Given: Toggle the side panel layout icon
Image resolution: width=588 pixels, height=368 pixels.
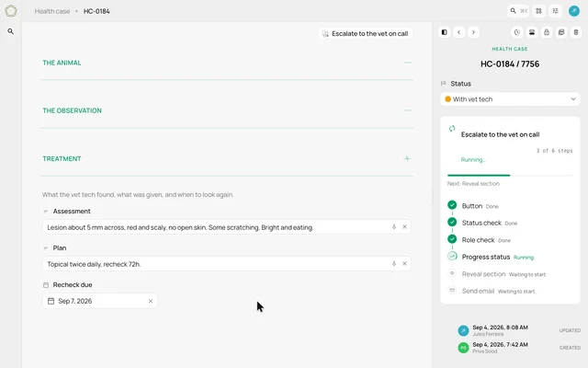Looking at the screenshot, I should (x=445, y=32).
